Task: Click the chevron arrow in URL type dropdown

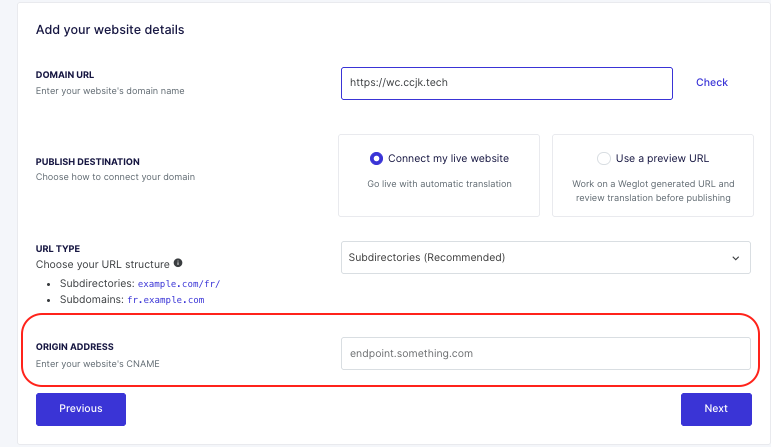Action: click(736, 258)
